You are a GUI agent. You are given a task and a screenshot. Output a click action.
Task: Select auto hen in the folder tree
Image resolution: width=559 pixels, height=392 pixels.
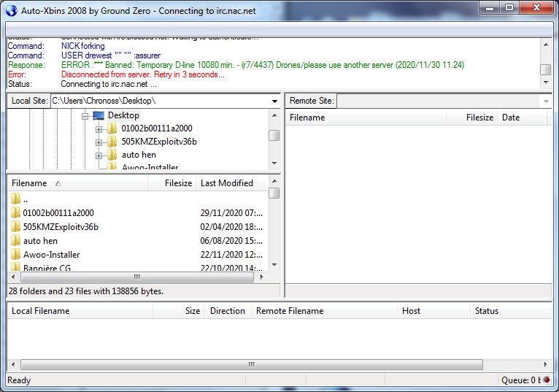[139, 155]
